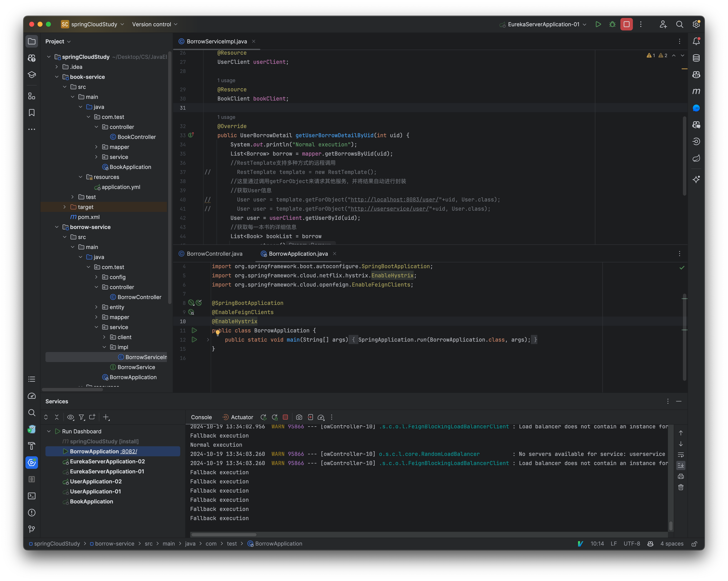The height and width of the screenshot is (581, 728).
Task: Capture a thread dump with the camera icon
Action: tap(299, 417)
